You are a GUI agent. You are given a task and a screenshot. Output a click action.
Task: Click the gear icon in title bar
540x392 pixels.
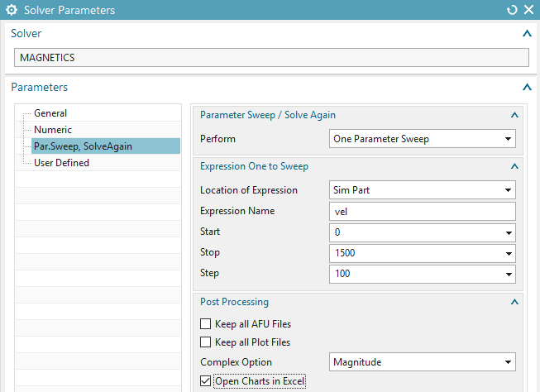[x=12, y=10]
